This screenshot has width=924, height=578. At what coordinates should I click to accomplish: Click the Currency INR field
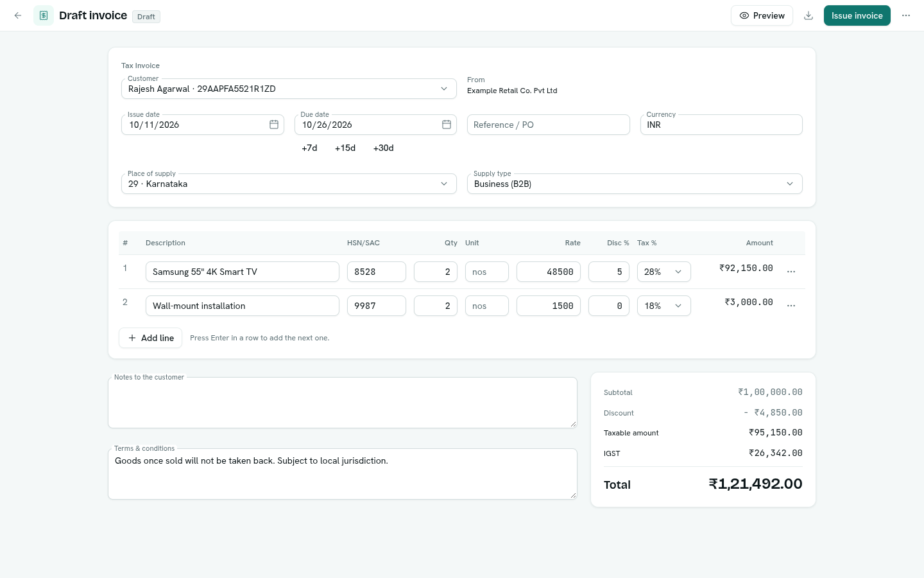click(x=721, y=125)
